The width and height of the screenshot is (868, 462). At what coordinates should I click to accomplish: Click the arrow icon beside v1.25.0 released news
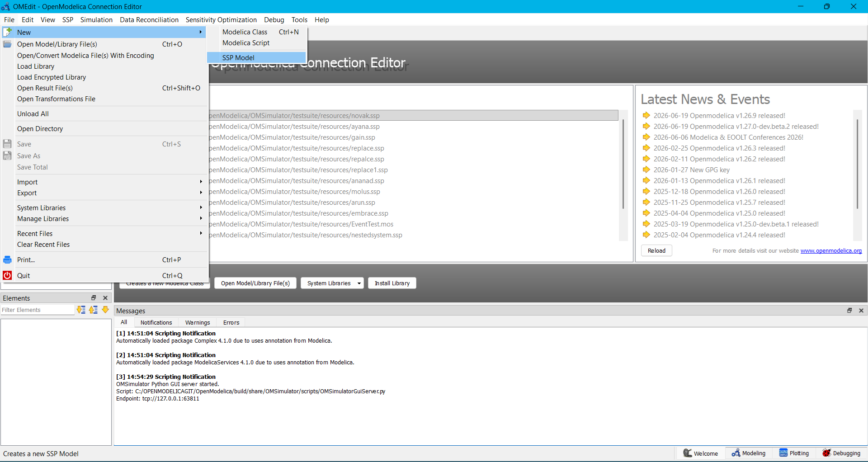(646, 213)
